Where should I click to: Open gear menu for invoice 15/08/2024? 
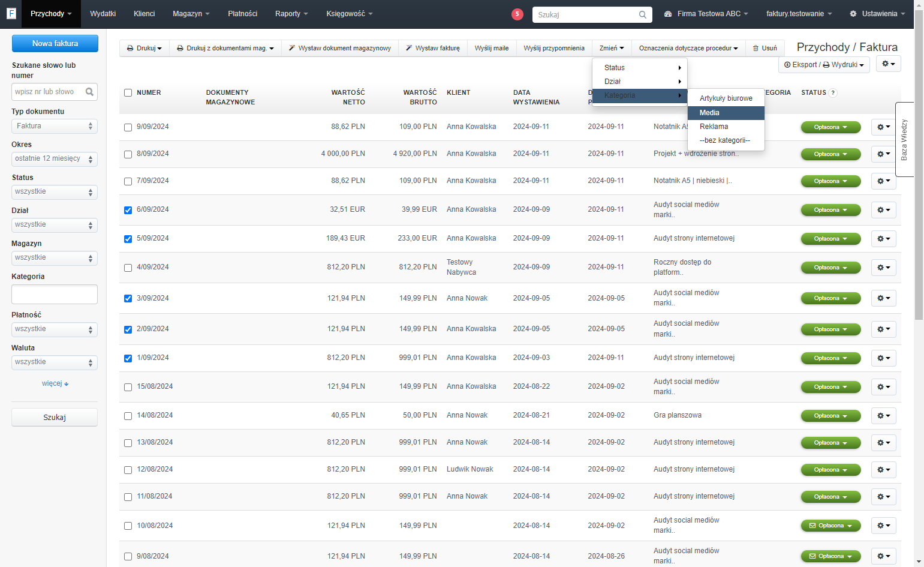884,387
